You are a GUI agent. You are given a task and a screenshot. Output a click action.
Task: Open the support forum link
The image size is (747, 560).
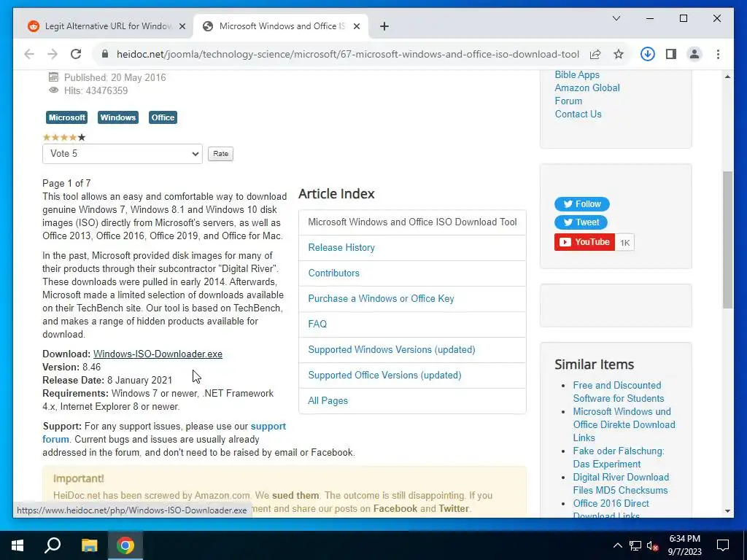(268, 426)
